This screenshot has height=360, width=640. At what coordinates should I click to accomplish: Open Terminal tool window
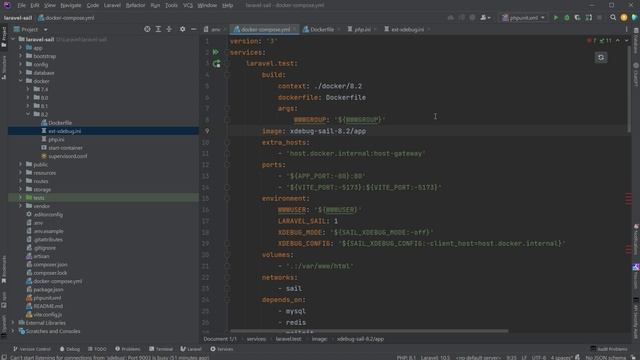point(161,349)
